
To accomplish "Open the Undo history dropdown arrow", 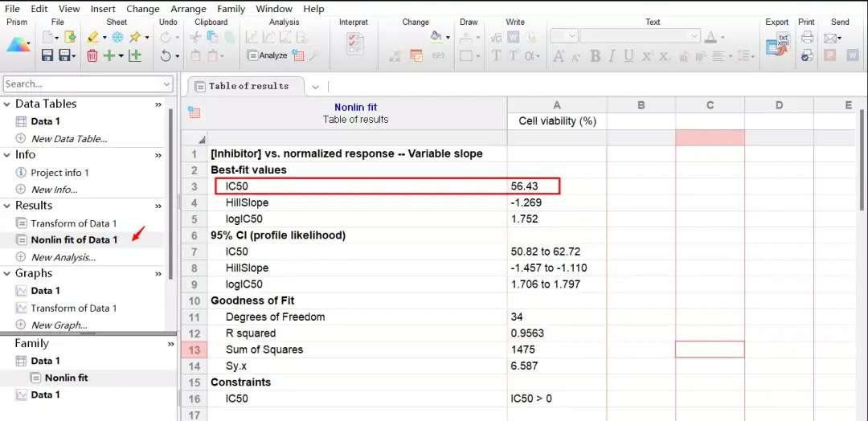I will [177, 55].
